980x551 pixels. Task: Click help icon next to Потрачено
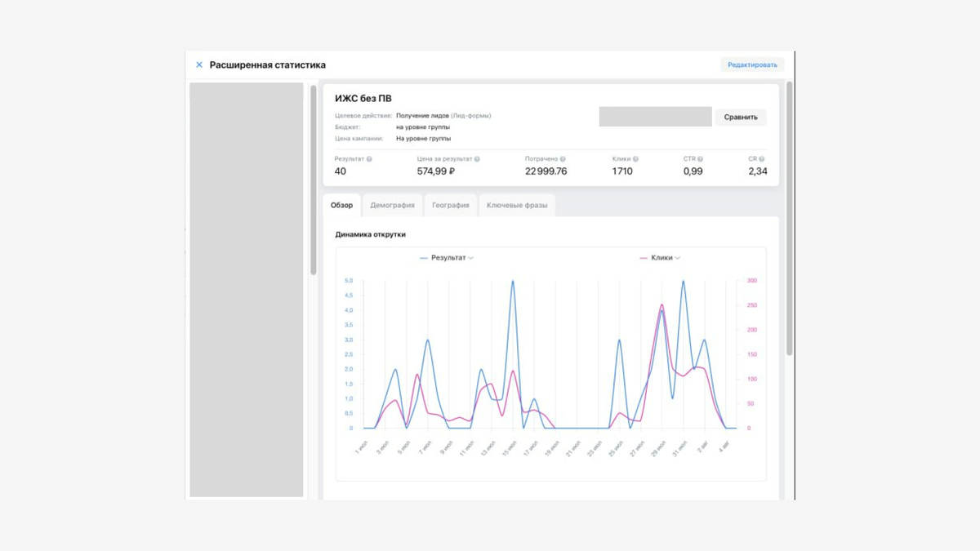[563, 159]
